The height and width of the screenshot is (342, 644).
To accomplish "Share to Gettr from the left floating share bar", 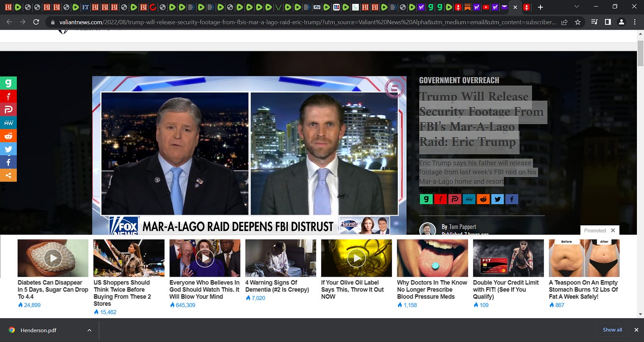I will pos(8,96).
